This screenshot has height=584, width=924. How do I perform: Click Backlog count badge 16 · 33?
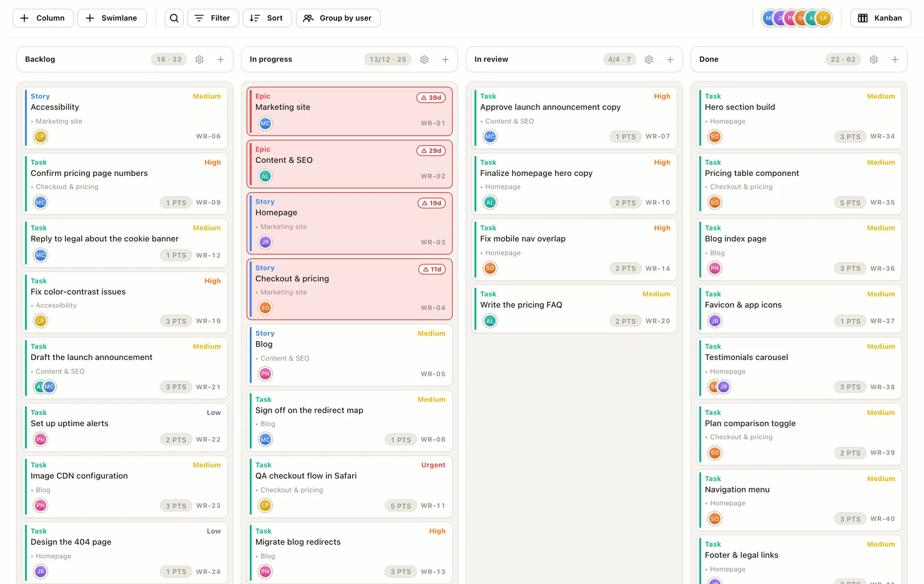coord(169,59)
